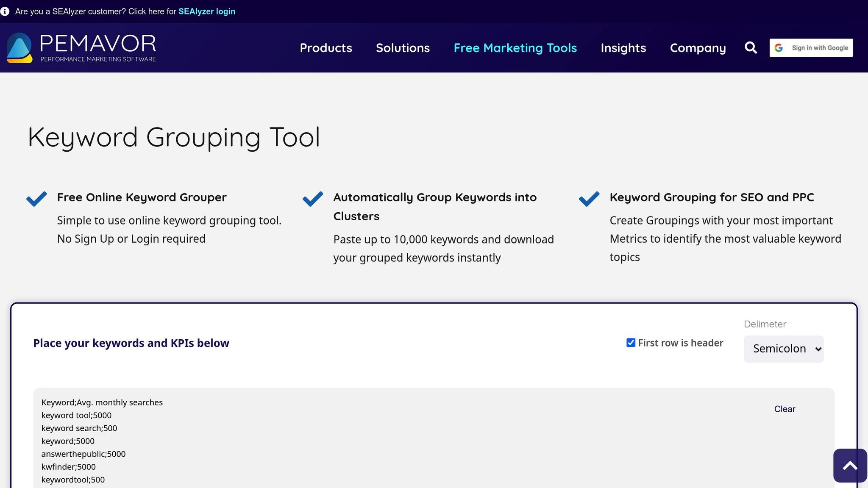Click the Google logo in sign-in button

[779, 48]
